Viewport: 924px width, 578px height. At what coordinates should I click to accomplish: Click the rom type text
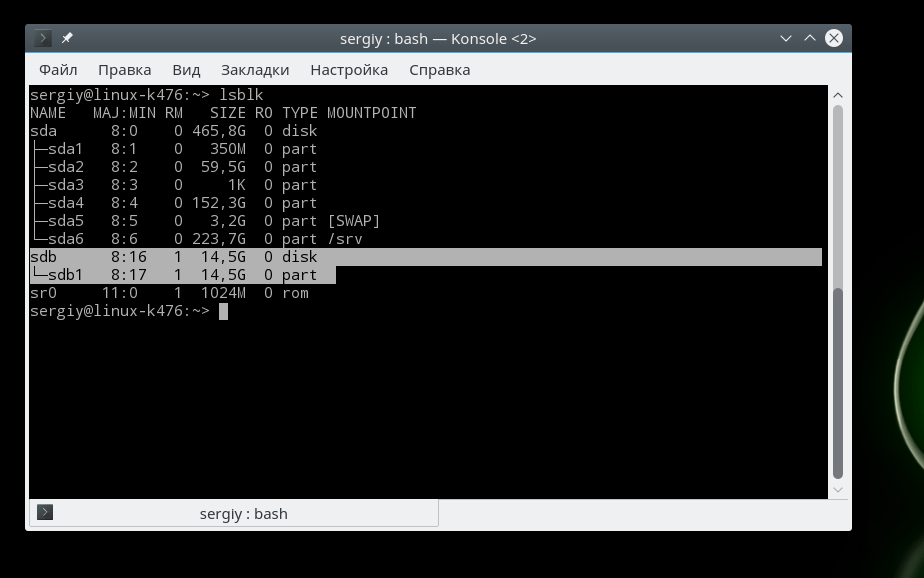coord(295,293)
